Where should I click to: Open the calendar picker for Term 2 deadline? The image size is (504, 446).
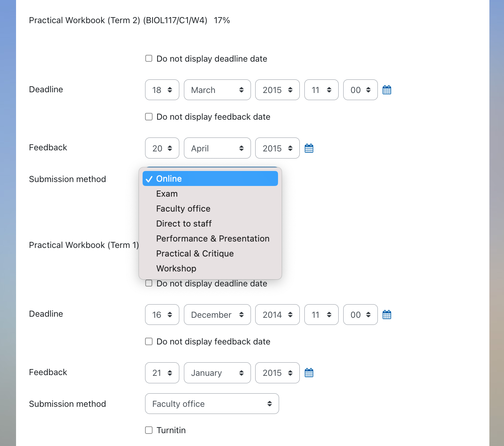[387, 90]
